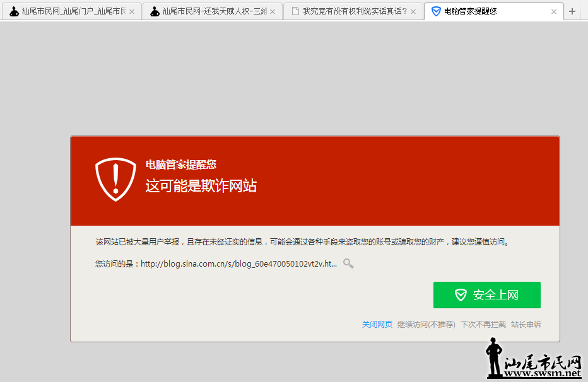This screenshot has width=588, height=382.
Task: Click 继续访问(不推荐) to proceed to site
Action: (426, 324)
